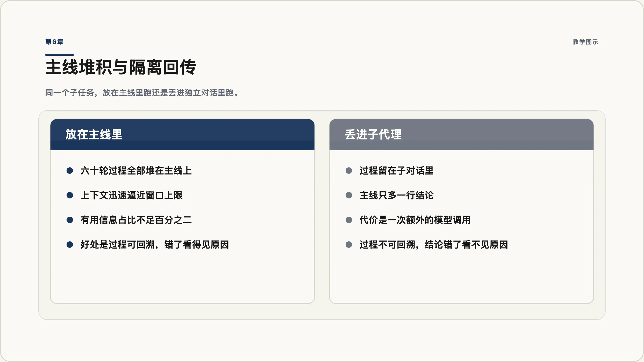Viewport: 644px width, 362px height.
Task: Click the 教学图示 label
Action: pyautogui.click(x=585, y=42)
